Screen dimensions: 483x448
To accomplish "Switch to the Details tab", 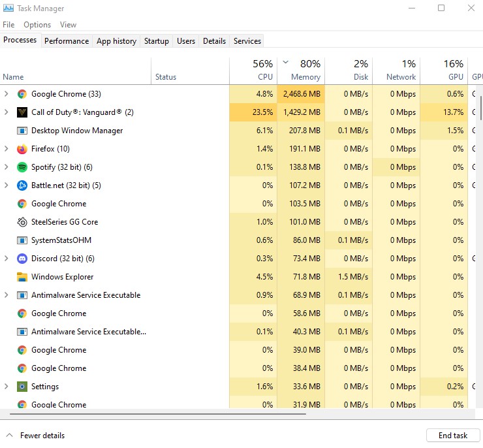I will click(214, 41).
